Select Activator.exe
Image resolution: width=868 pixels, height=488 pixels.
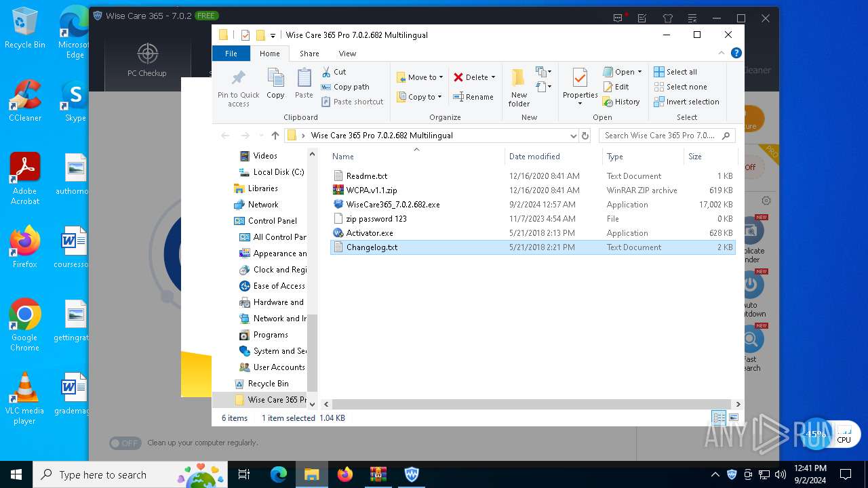[532, 233]
